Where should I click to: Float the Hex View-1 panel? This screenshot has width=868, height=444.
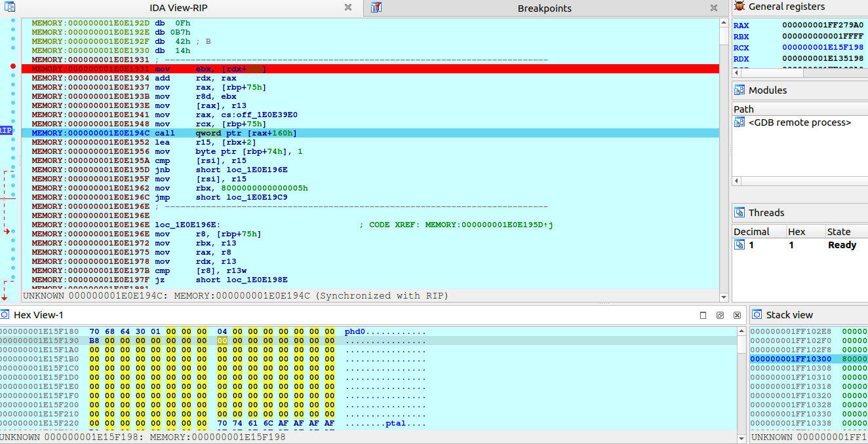tap(719, 315)
